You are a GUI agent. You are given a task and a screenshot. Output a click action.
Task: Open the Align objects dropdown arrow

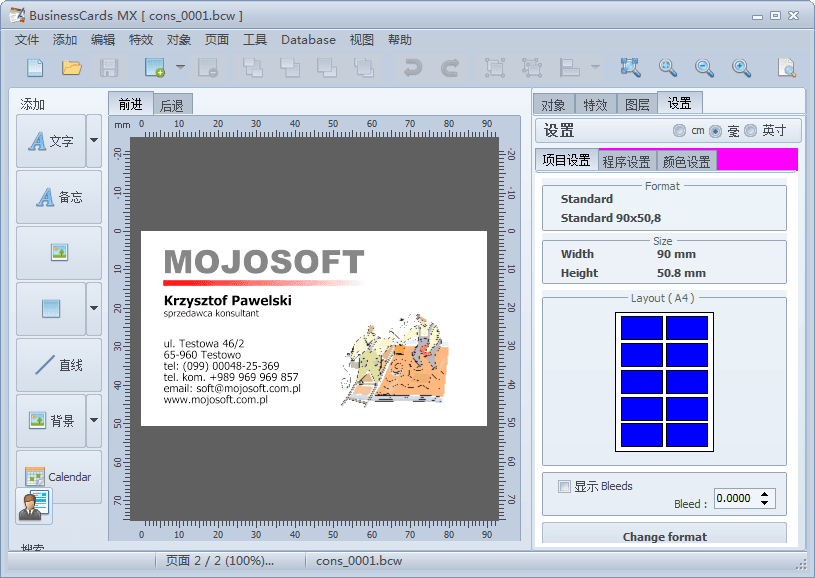point(596,67)
